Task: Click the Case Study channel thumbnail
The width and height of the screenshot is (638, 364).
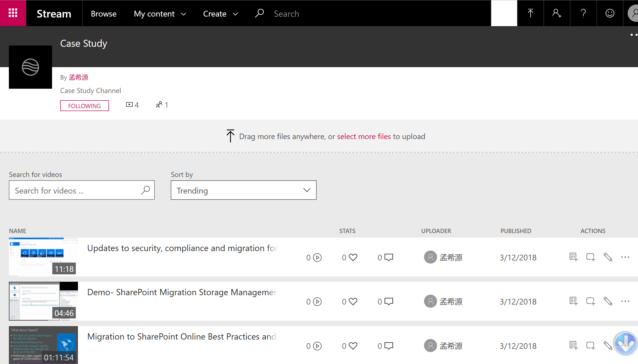Action: pos(30,67)
